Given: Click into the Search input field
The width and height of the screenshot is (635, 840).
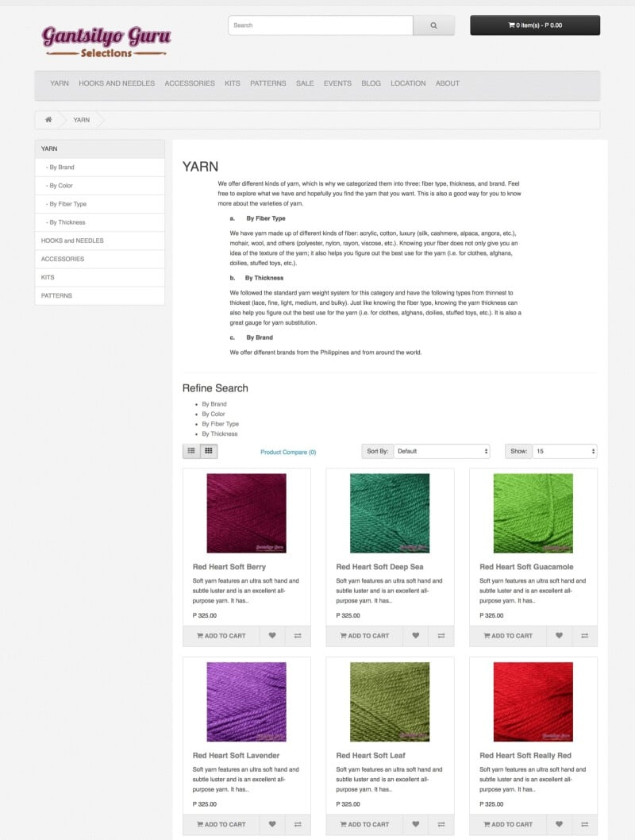Looking at the screenshot, I should click(321, 25).
